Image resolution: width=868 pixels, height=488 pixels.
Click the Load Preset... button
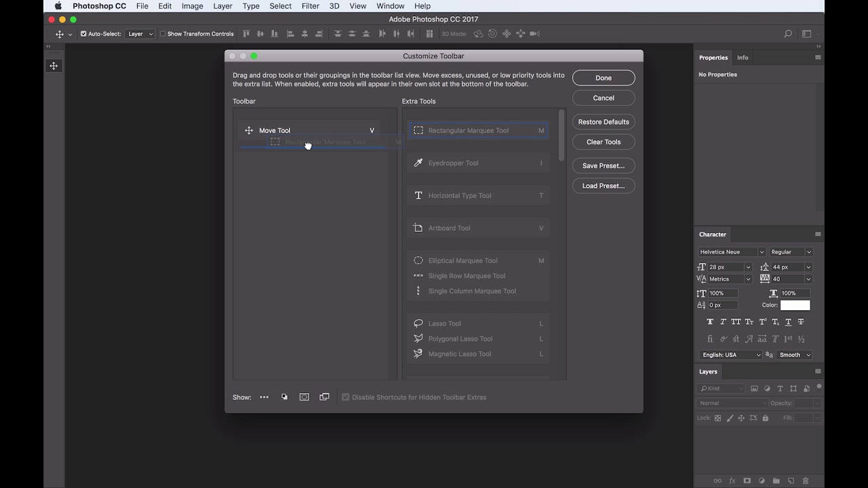coord(604,186)
